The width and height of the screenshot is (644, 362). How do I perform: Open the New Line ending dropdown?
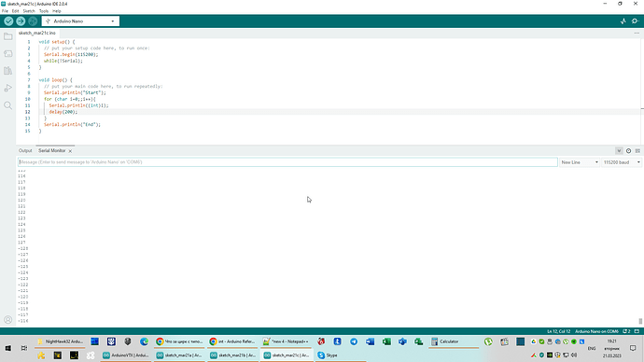(x=580, y=162)
